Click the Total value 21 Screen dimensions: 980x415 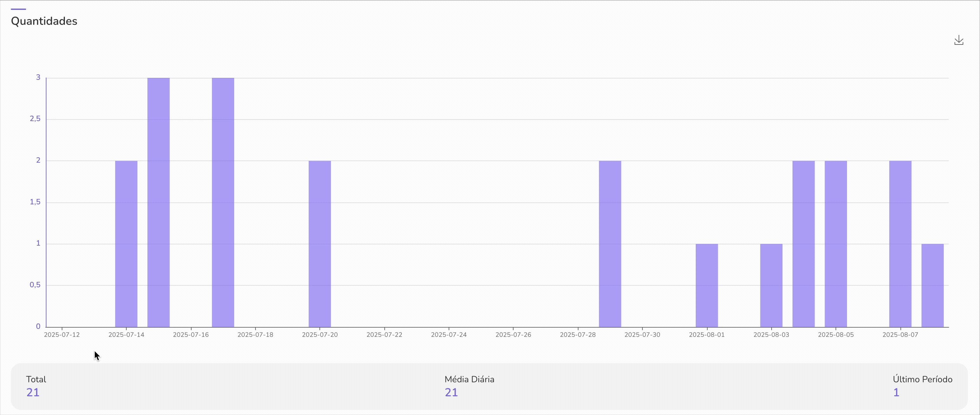(x=32, y=392)
